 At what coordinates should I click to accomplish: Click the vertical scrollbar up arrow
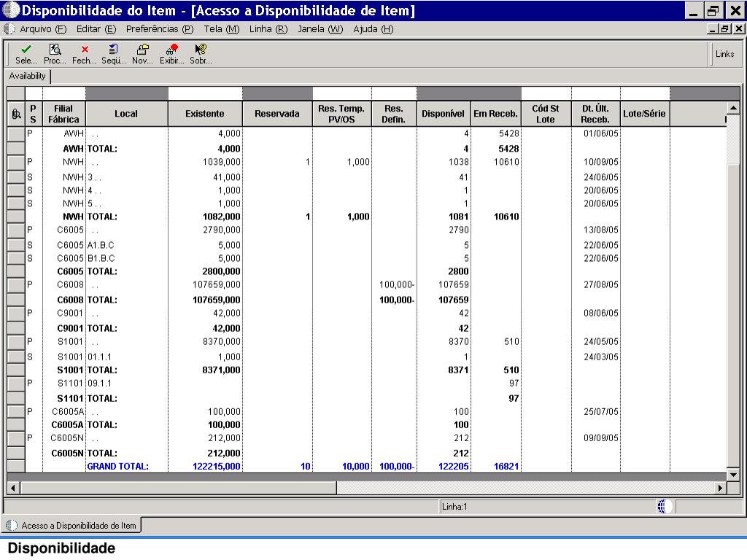tap(733, 109)
